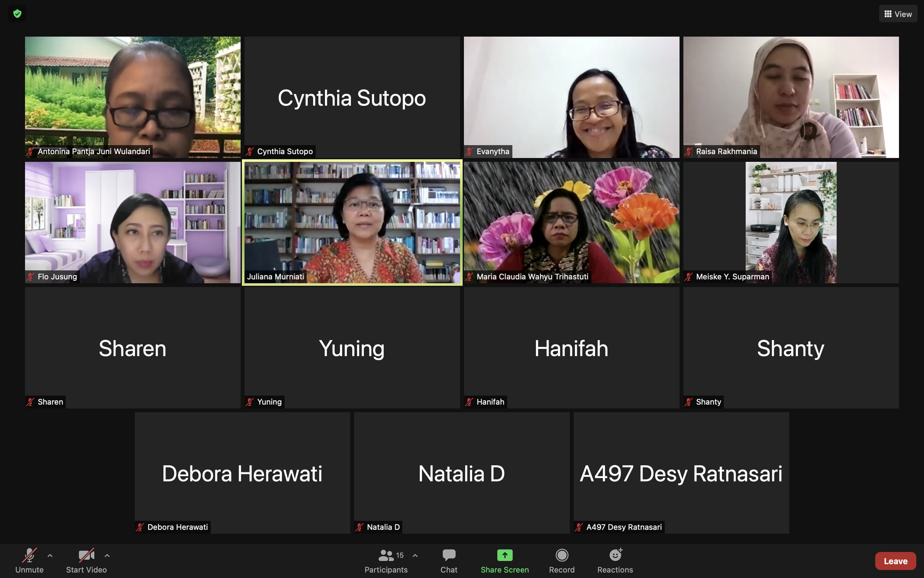924x578 pixels.
Task: Click the Share Screen button
Action: pos(505,560)
